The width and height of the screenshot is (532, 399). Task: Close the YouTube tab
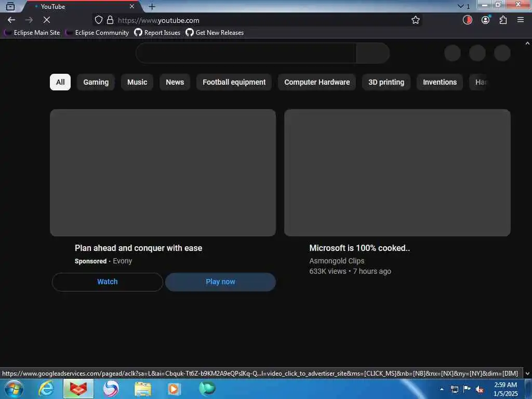point(132,6)
